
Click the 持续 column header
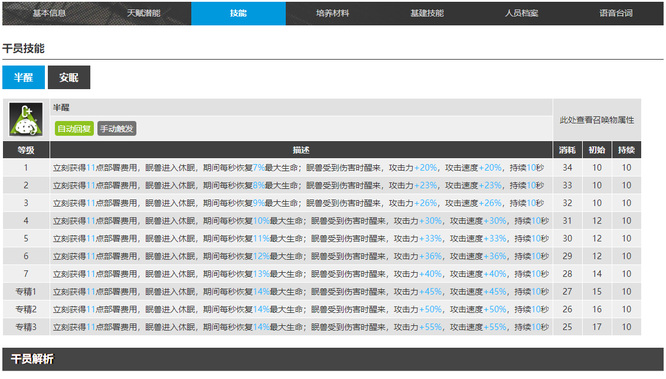click(626, 150)
